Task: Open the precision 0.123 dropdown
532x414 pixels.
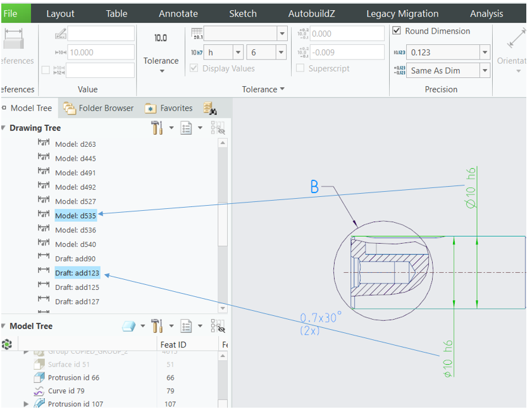Action: pos(485,53)
